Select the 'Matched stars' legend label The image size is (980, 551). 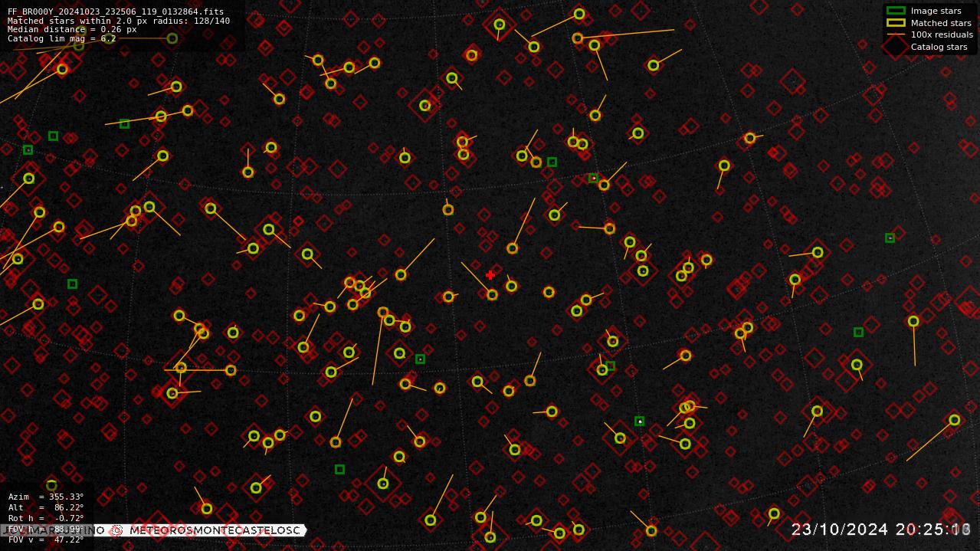pyautogui.click(x=941, y=23)
